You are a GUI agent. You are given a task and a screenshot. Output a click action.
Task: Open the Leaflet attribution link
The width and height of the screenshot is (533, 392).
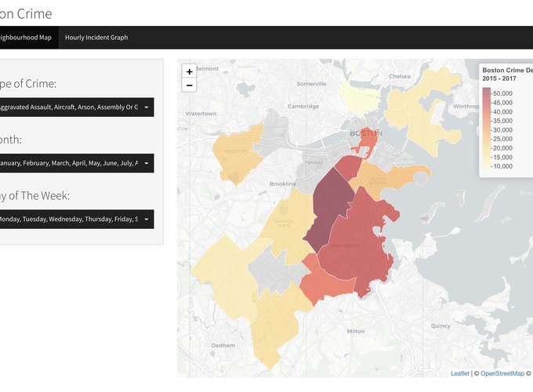(460, 373)
